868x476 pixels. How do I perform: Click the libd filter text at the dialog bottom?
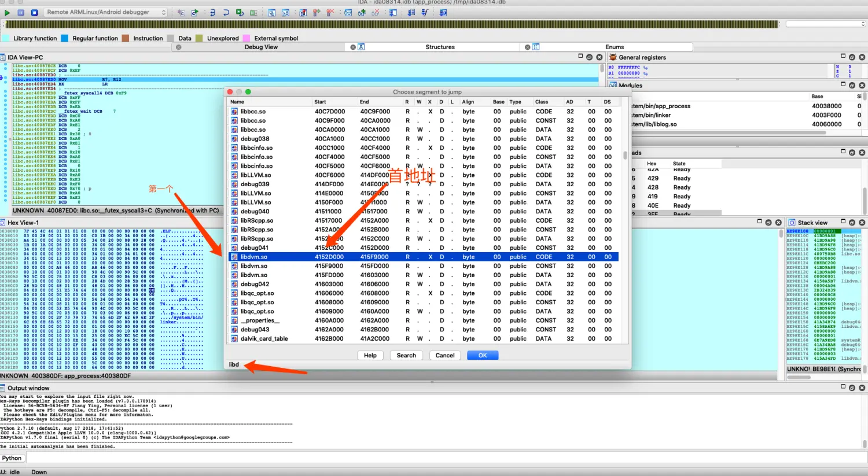tap(234, 364)
